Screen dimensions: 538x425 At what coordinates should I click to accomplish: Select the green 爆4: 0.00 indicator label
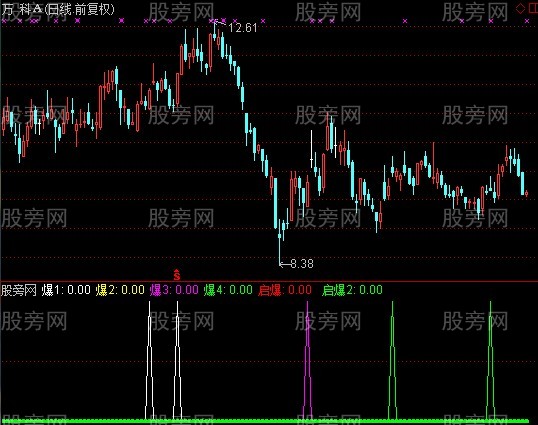click(228, 290)
